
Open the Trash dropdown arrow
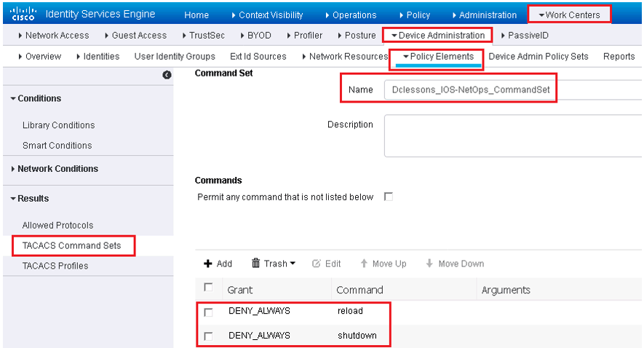pos(293,264)
